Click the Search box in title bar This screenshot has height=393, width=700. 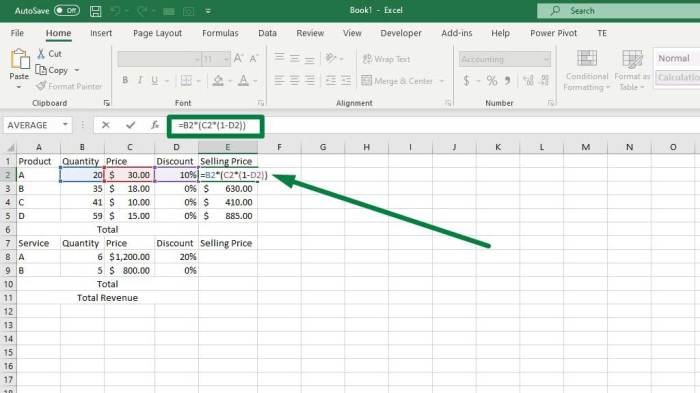click(x=618, y=11)
